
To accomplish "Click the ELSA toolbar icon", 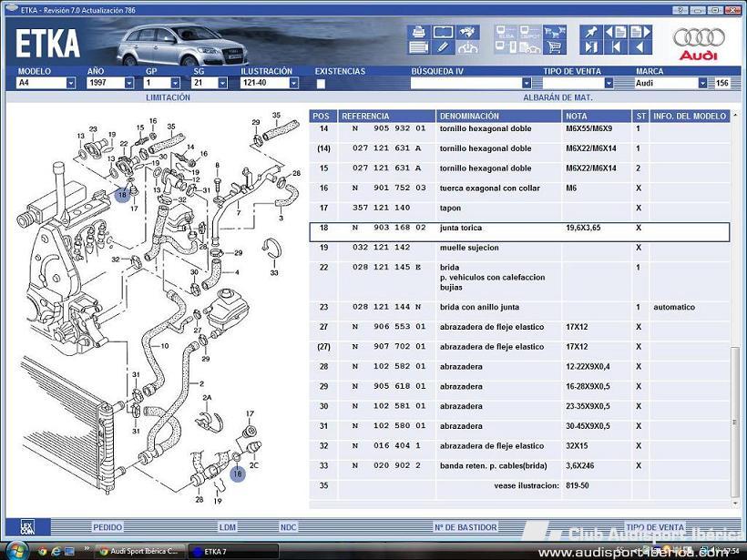I will point(506,33).
